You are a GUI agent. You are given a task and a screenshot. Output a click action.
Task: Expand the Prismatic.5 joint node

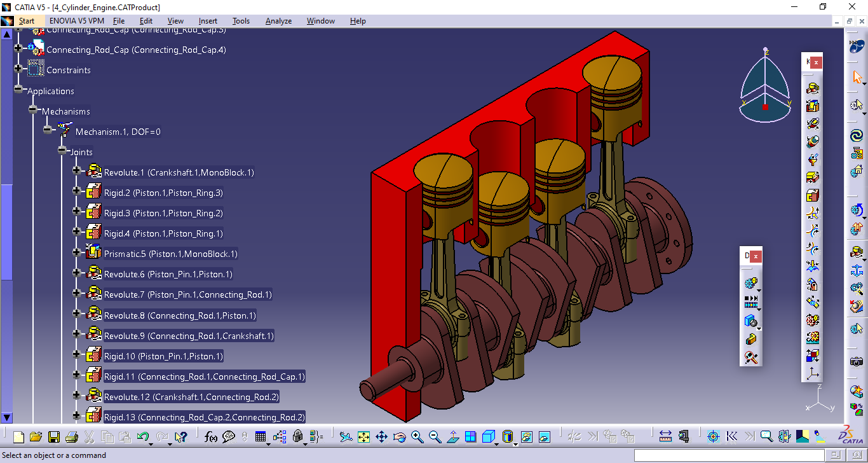tap(77, 252)
